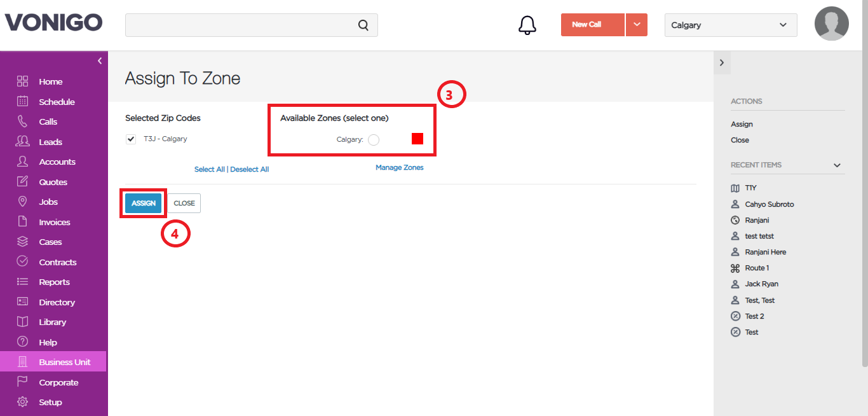The image size is (868, 416).
Task: Open the Calgary franchise dropdown
Action: pos(731,25)
